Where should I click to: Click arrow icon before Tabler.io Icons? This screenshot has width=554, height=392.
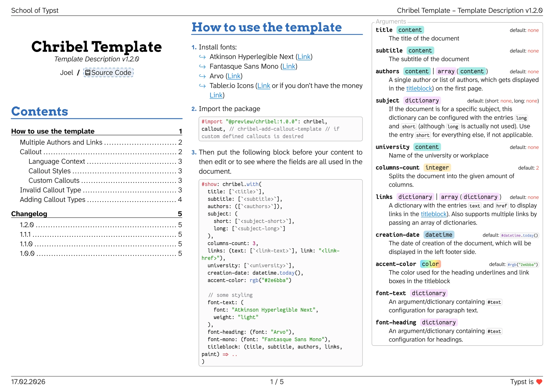[202, 86]
